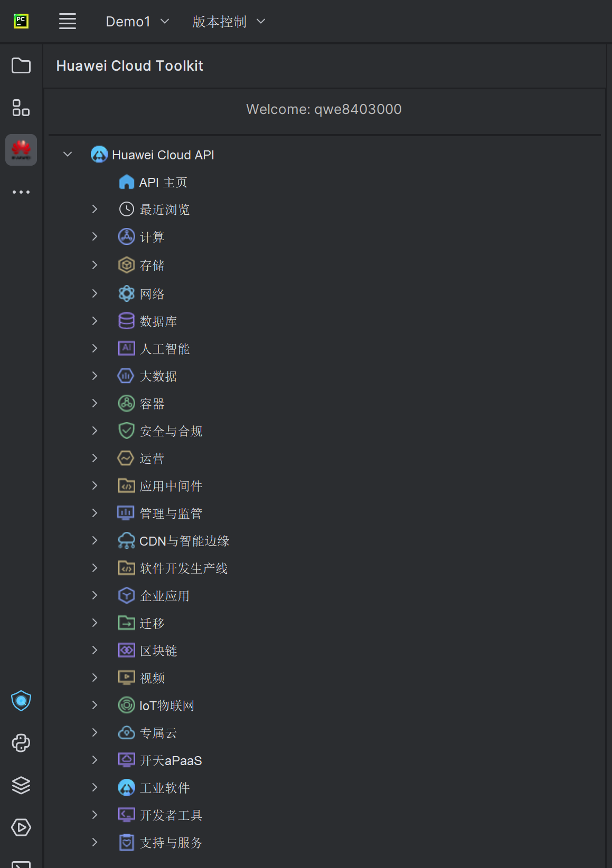Image resolution: width=612 pixels, height=868 pixels.
Task: Click the IoT物联网 circular icon
Action: (x=127, y=705)
